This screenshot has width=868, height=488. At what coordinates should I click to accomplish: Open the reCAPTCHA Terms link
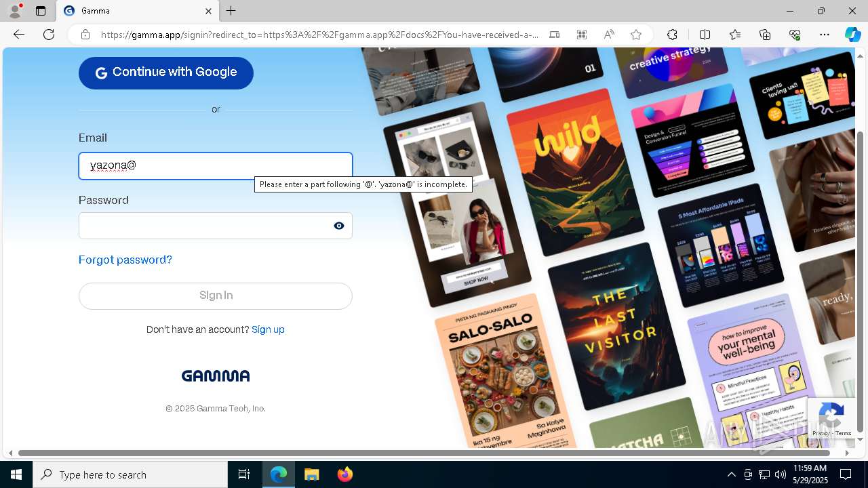point(844,433)
